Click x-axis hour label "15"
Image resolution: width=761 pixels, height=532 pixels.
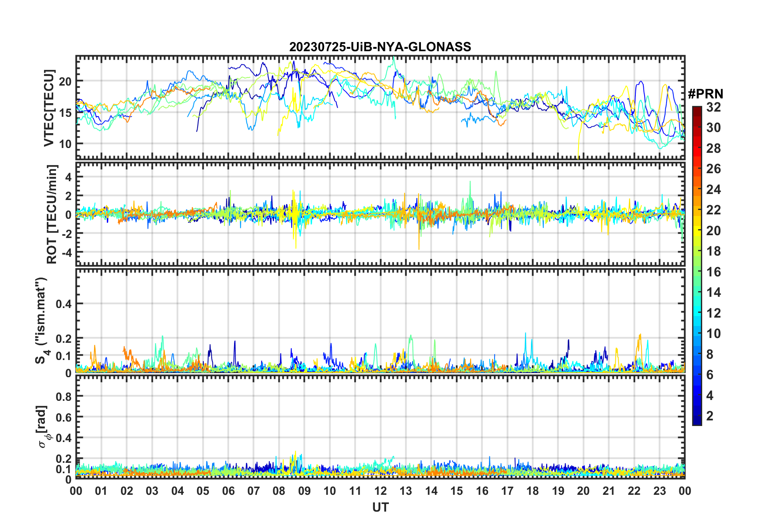[x=457, y=491]
